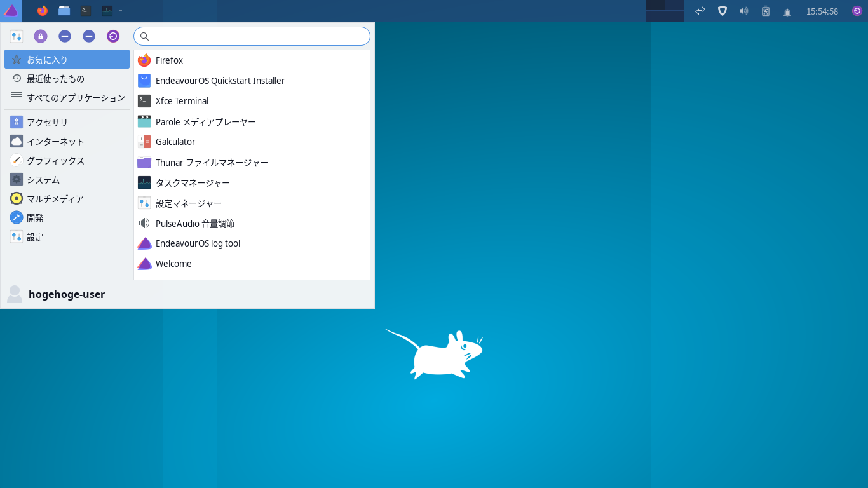Launch EndeavourOS log tool
868x488 pixels.
[252, 243]
